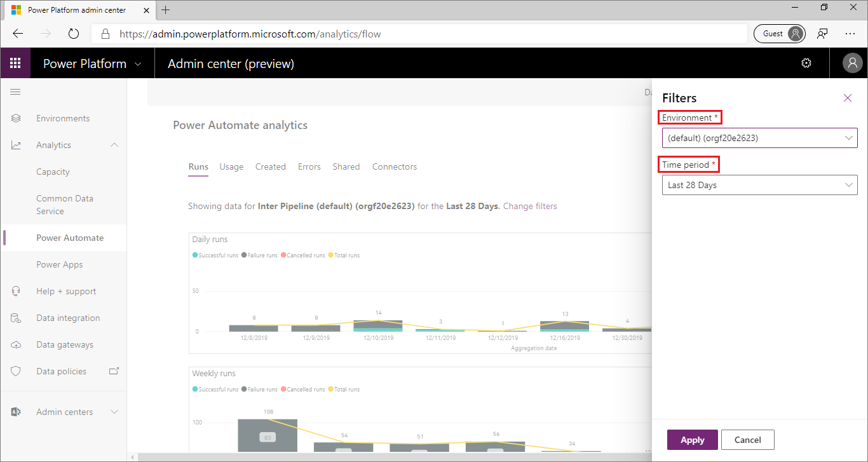The width and height of the screenshot is (868, 462).
Task: Click the Change filters link
Action: [x=530, y=206]
